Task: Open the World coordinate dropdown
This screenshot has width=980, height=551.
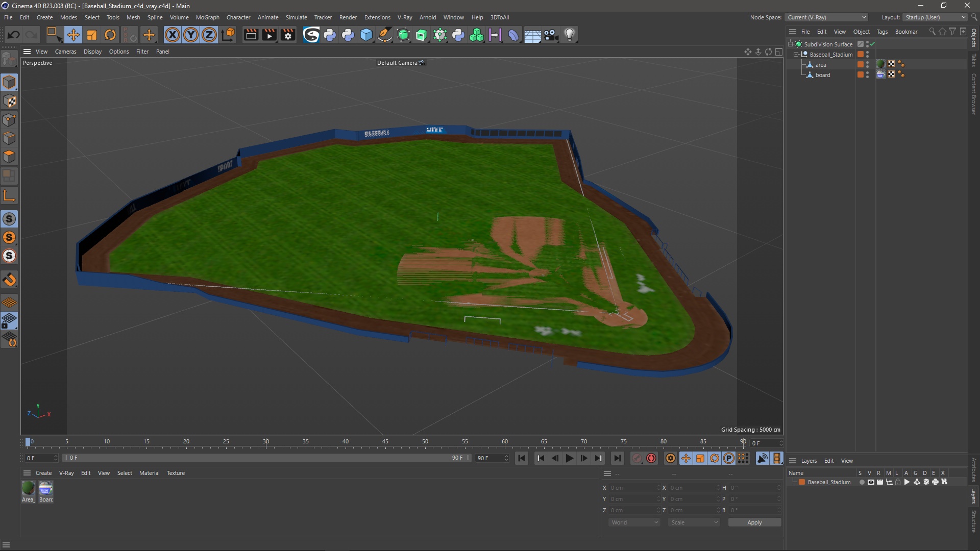Action: click(634, 522)
